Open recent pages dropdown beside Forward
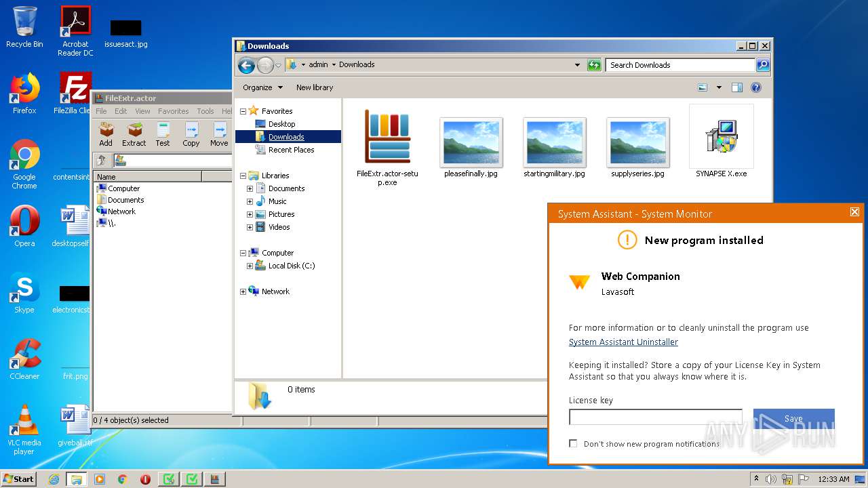The height and width of the screenshot is (488, 868). pos(278,66)
